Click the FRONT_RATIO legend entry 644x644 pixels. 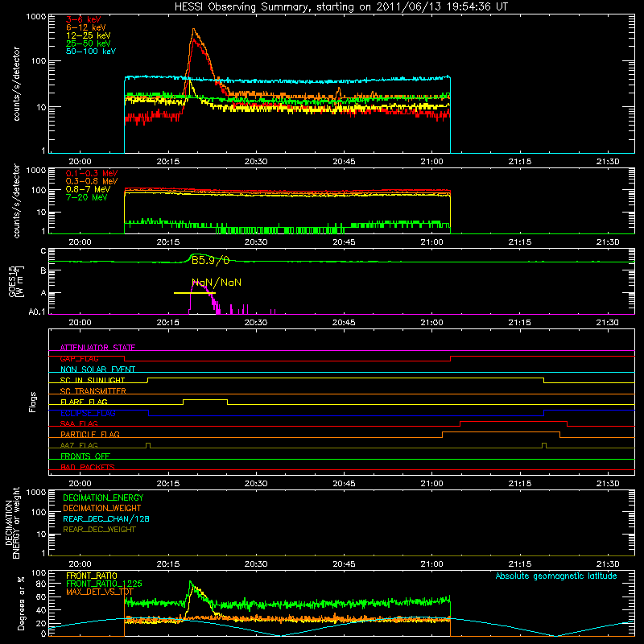[x=92, y=576]
